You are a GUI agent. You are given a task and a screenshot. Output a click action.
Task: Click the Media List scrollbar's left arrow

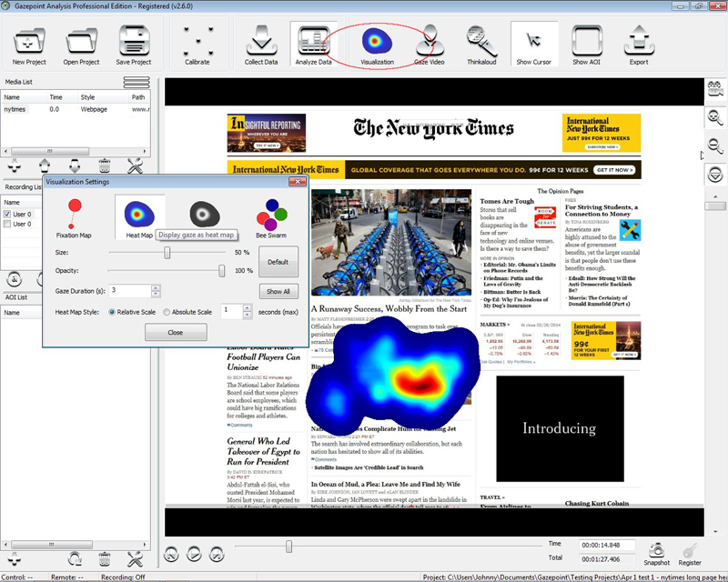5,151
